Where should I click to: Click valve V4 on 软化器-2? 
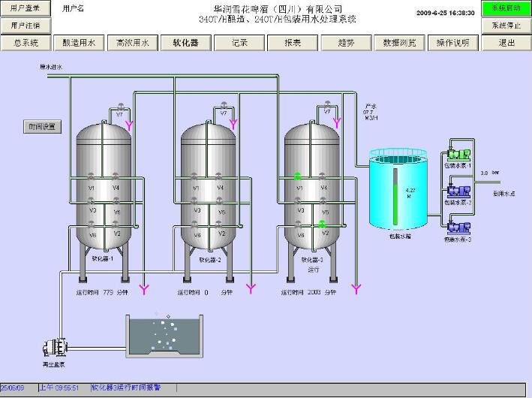[x=219, y=176]
